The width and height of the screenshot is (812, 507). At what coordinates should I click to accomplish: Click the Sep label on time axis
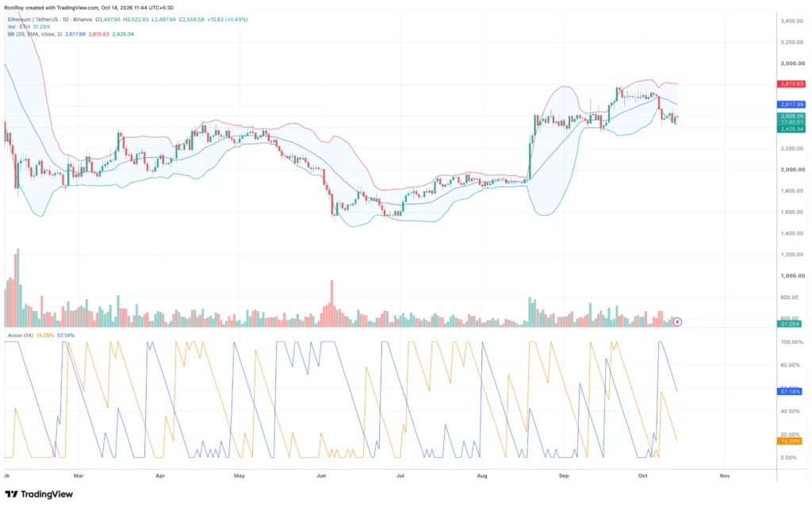click(x=564, y=476)
